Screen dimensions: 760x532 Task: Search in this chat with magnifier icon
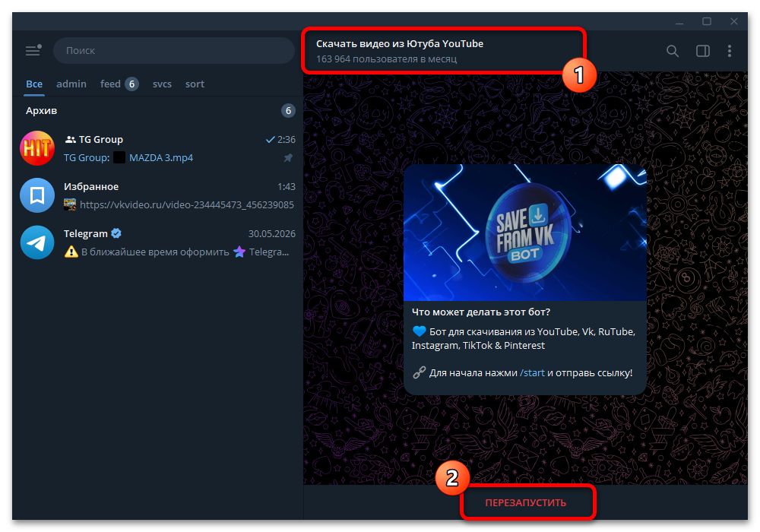pos(673,51)
